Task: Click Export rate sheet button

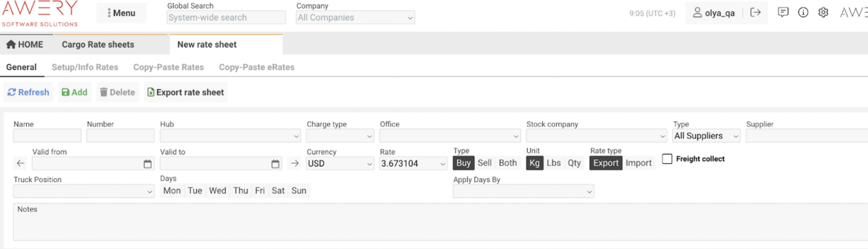Action: pyautogui.click(x=186, y=92)
